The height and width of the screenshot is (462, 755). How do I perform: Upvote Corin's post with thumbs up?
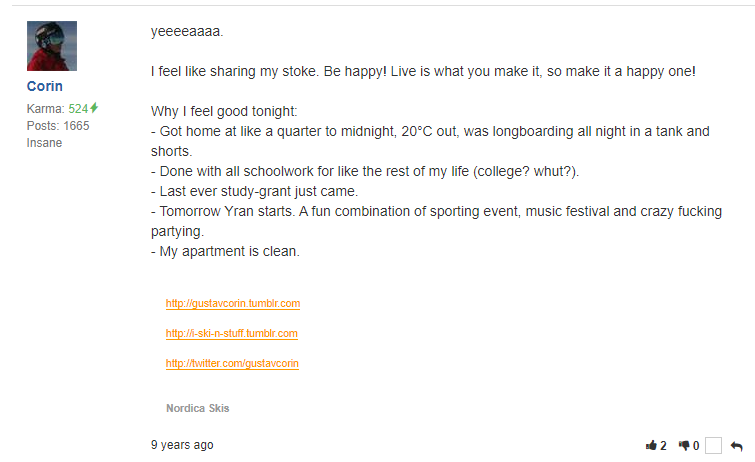point(652,446)
